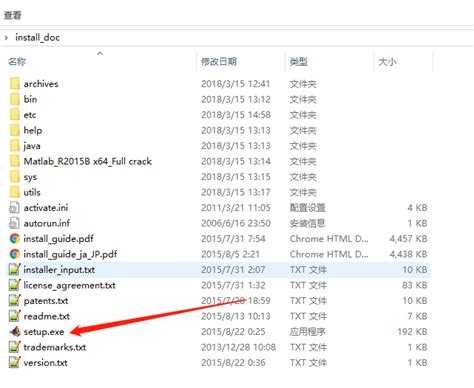Click the 4,457 KB size of install_guide.pdf
This screenshot has width=474, height=388.
[408, 239]
